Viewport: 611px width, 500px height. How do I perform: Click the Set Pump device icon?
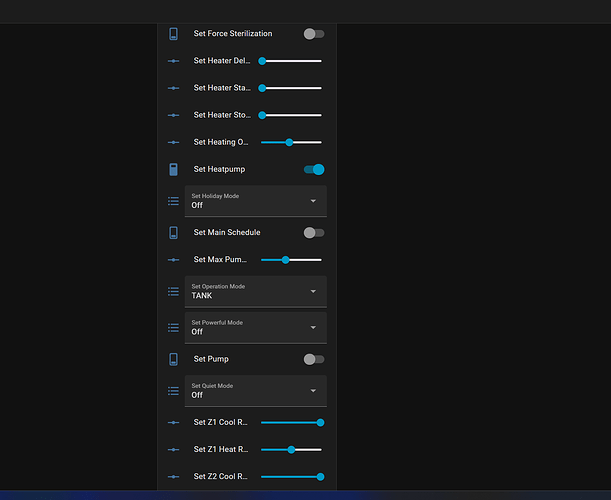pyautogui.click(x=174, y=359)
